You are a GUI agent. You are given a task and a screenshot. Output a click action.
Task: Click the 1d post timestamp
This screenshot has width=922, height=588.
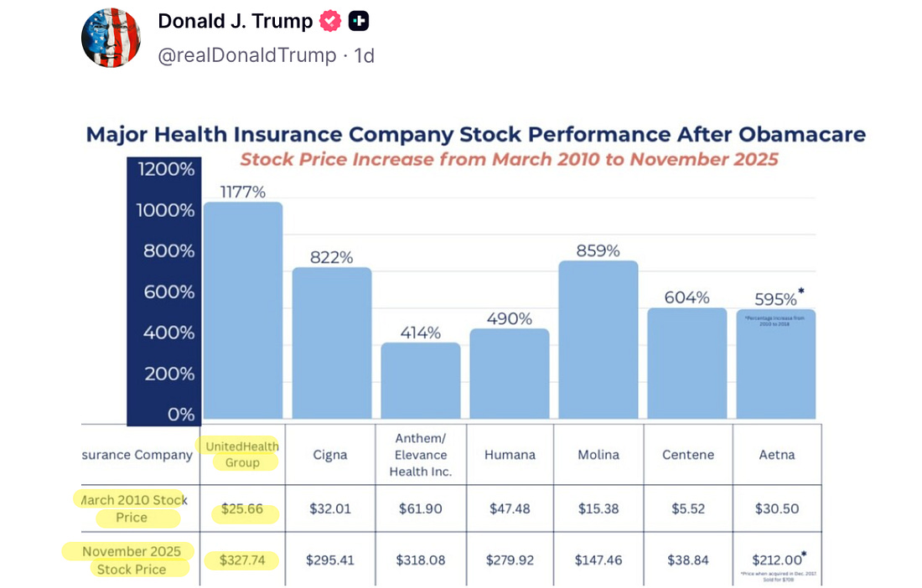[x=364, y=55]
